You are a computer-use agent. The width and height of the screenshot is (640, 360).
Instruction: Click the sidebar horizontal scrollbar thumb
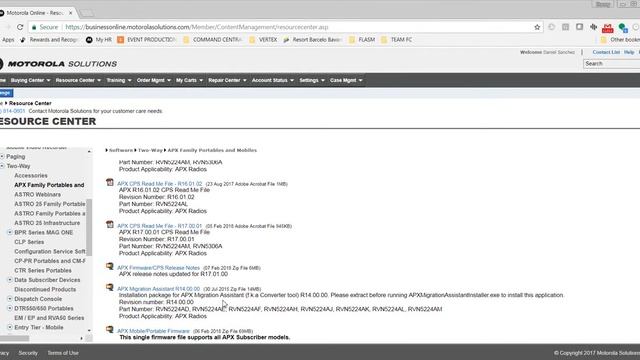point(14,338)
